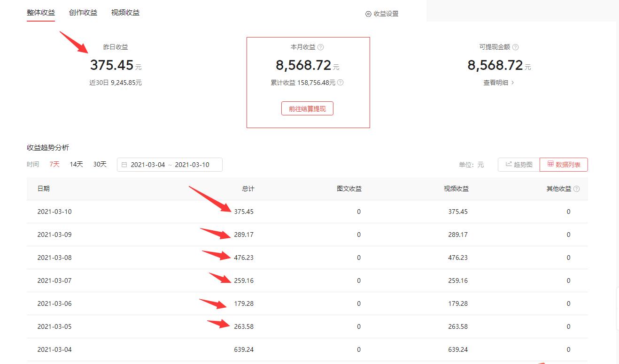The image size is (619, 364).
Task: Open the end date 2021-03-10 picker
Action: pos(192,165)
